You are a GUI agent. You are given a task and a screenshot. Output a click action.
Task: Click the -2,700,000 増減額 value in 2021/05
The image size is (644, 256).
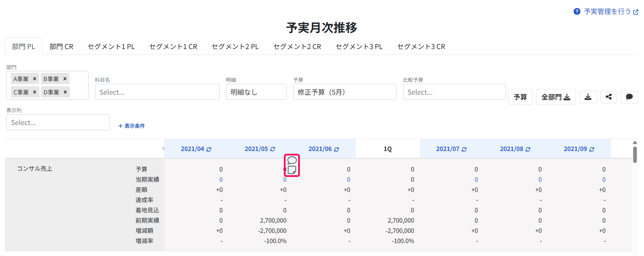click(x=272, y=231)
